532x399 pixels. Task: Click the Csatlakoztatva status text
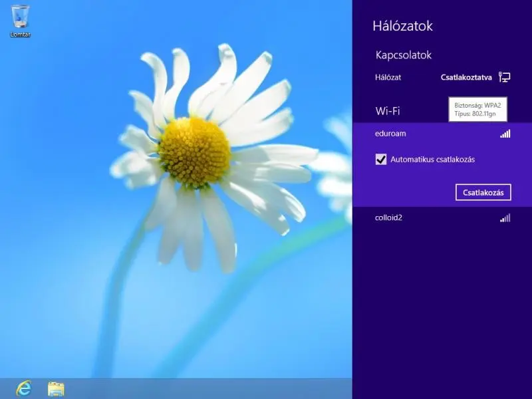466,77
